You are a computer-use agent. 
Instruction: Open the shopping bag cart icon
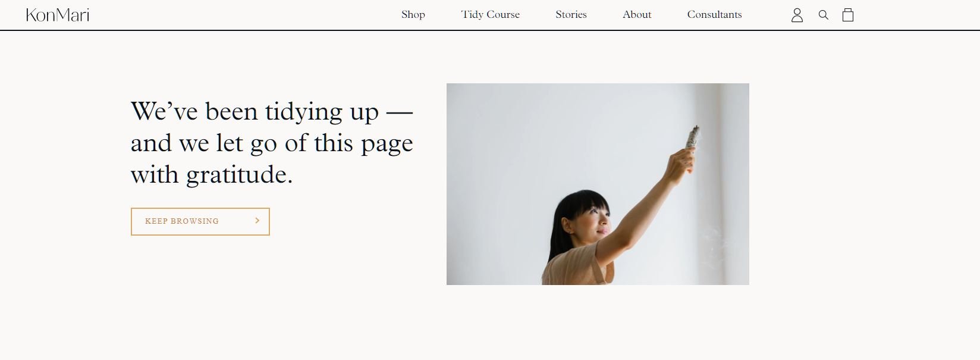(848, 15)
